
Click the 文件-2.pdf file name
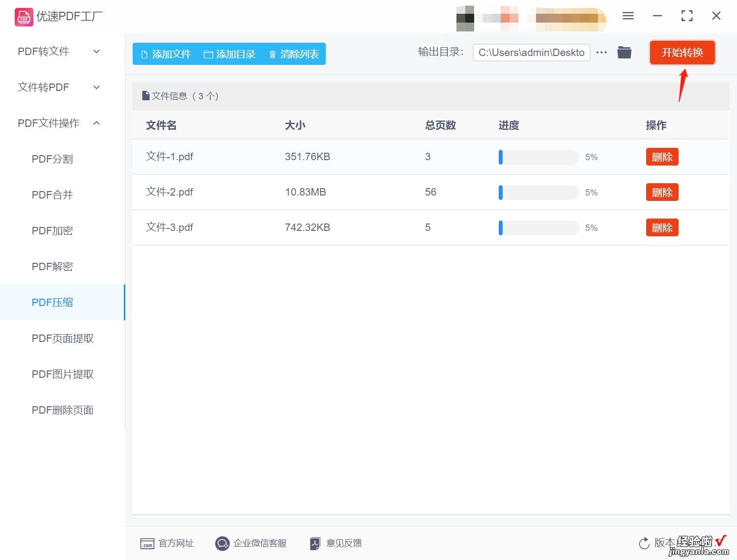click(170, 192)
